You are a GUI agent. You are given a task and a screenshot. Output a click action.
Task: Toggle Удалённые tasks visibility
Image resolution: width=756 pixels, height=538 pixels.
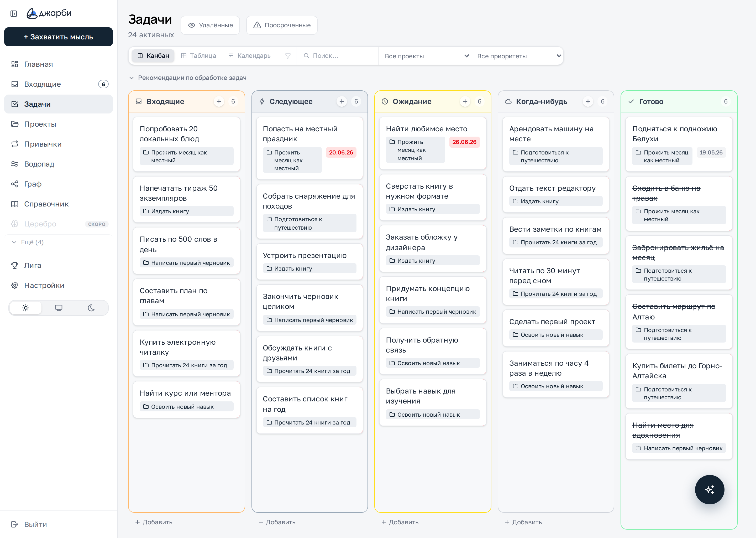point(210,25)
